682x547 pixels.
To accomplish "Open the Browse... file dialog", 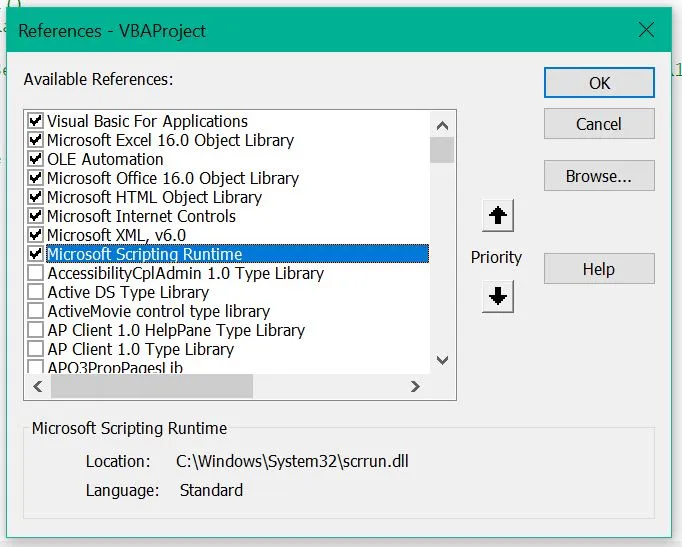I will [599, 176].
